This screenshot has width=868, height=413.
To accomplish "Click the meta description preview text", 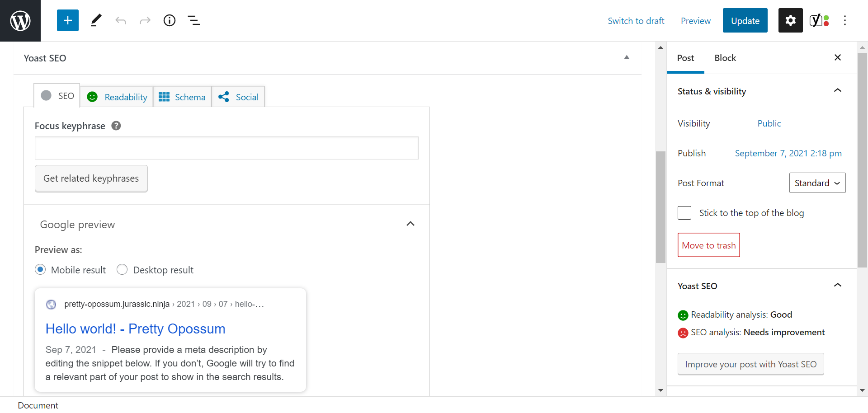I will [170, 363].
